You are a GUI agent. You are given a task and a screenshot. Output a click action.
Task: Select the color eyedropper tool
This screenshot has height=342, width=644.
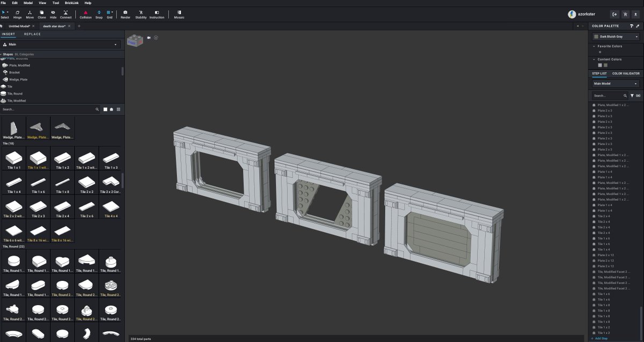point(638,26)
